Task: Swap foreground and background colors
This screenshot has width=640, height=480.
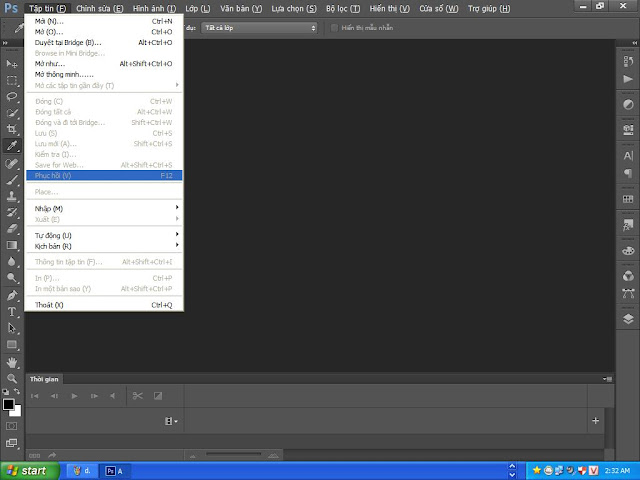Action: [x=17, y=391]
